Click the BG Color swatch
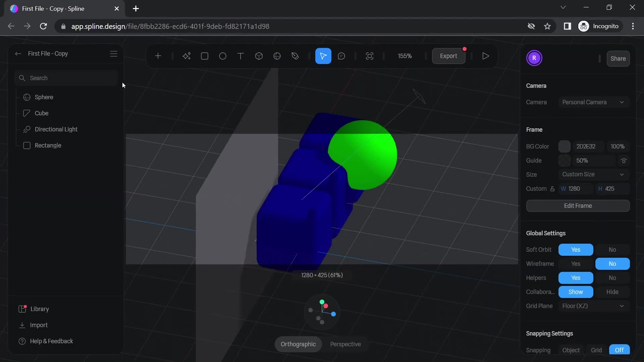The width and height of the screenshot is (644, 362). tap(565, 146)
